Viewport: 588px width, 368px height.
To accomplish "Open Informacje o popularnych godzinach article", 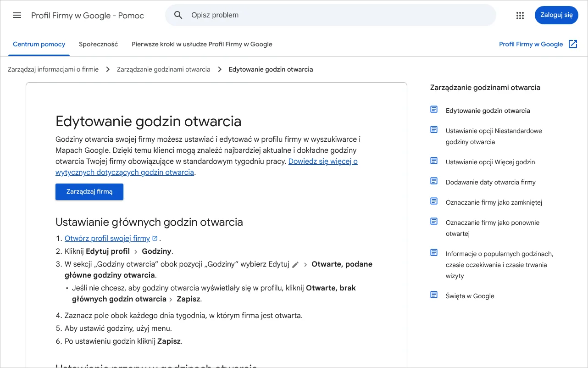I will pos(499,265).
